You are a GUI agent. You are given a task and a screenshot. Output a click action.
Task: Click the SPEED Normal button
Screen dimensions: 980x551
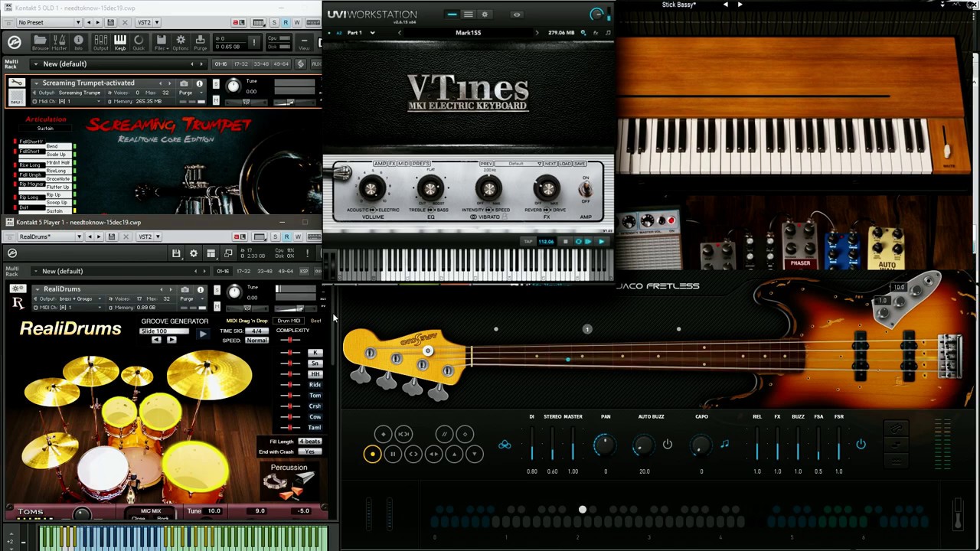tap(256, 341)
